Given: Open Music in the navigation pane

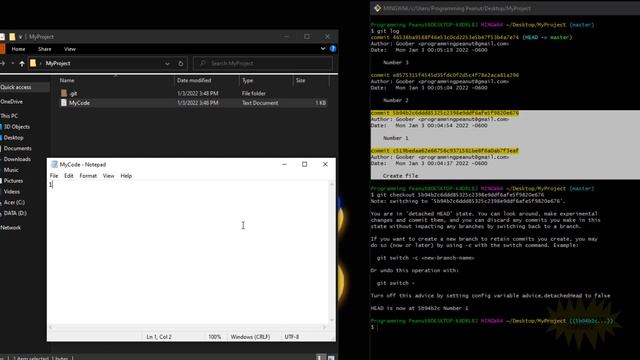Looking at the screenshot, I should click(11, 170).
